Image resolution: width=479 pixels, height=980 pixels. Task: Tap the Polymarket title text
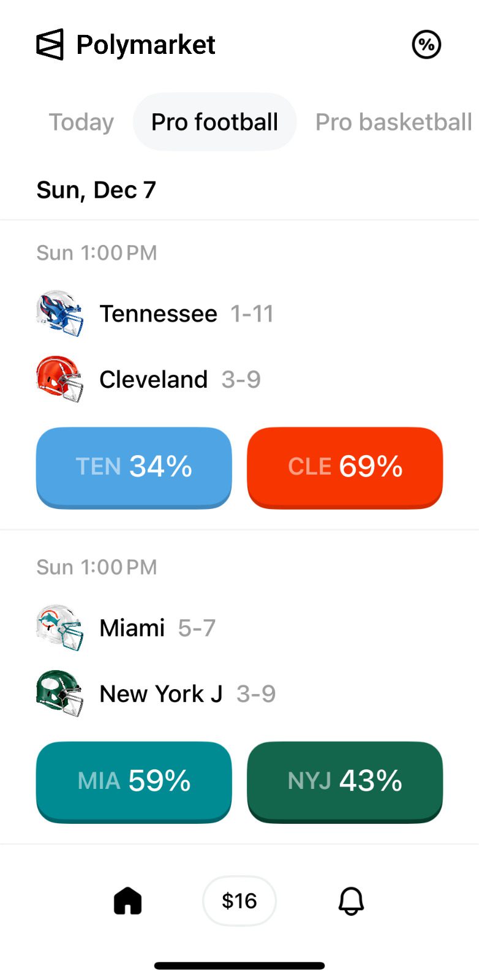pyautogui.click(x=146, y=45)
